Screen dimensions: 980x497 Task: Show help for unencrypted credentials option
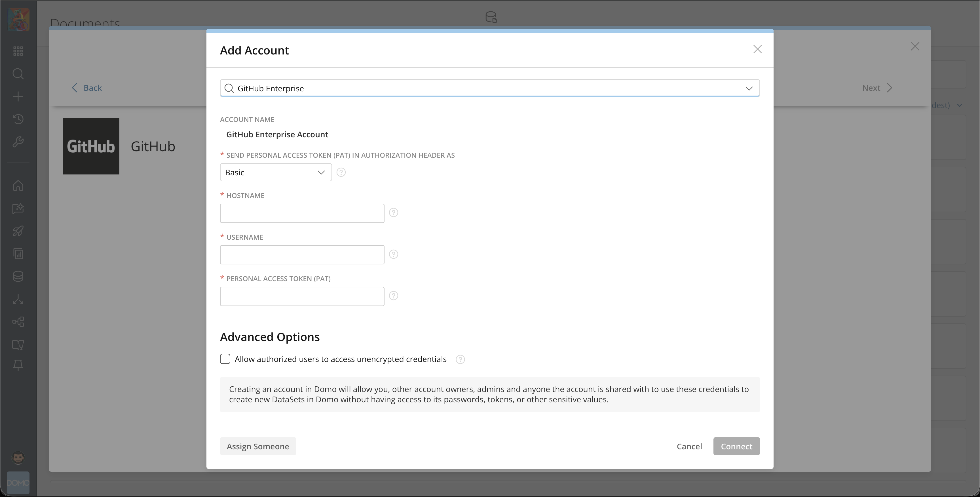tap(460, 360)
